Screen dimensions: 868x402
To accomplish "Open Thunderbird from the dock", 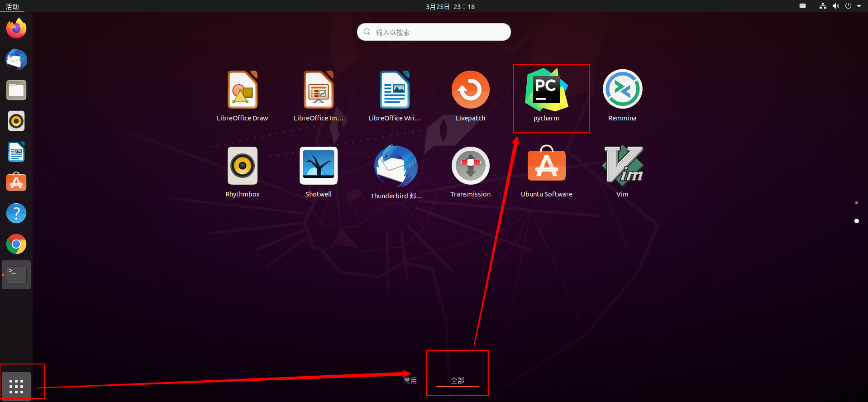I will click(x=16, y=59).
